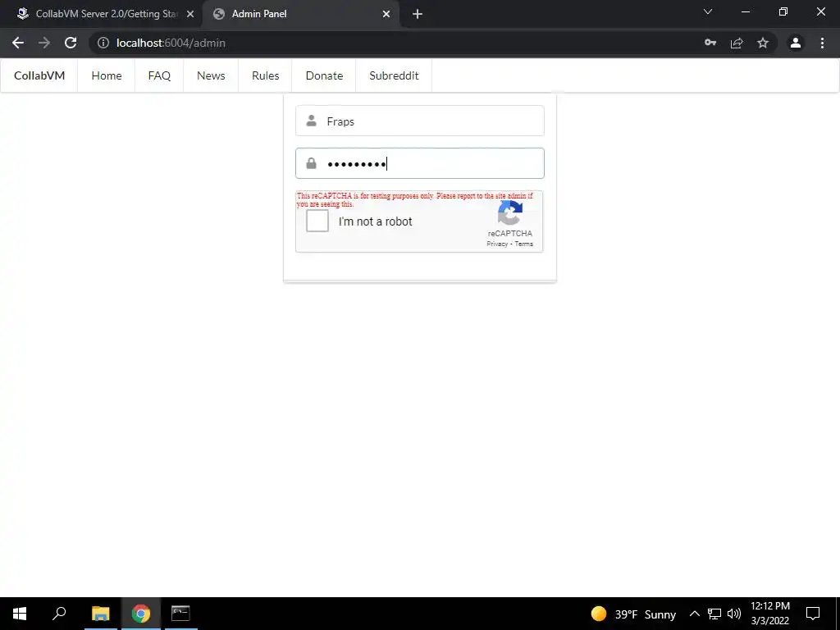The width and height of the screenshot is (840, 630).
Task: Close the Admin Panel tab
Action: coord(386,14)
